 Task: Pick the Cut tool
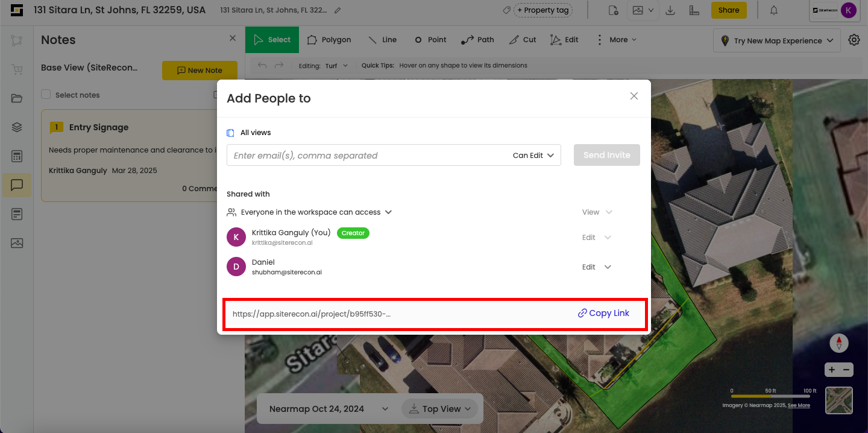coord(523,40)
